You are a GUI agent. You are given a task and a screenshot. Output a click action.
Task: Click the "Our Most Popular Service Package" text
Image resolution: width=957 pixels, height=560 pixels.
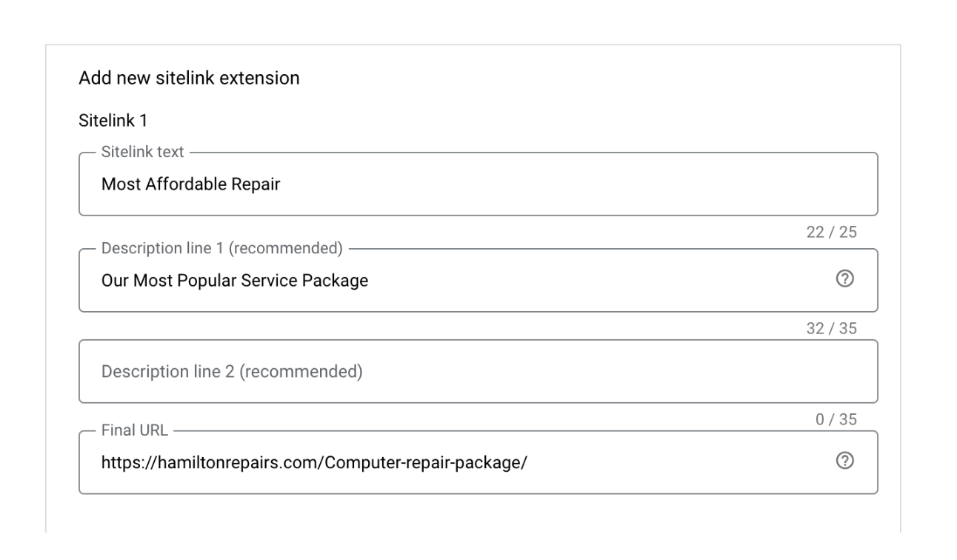click(x=234, y=281)
